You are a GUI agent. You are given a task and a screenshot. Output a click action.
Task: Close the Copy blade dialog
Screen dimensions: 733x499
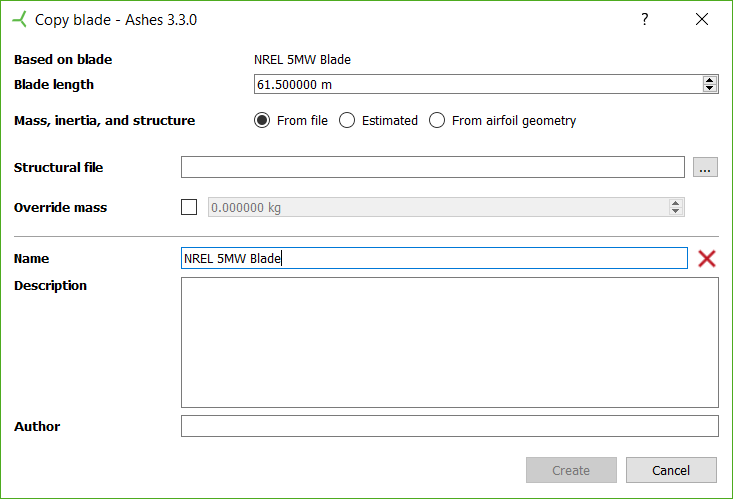(702, 19)
